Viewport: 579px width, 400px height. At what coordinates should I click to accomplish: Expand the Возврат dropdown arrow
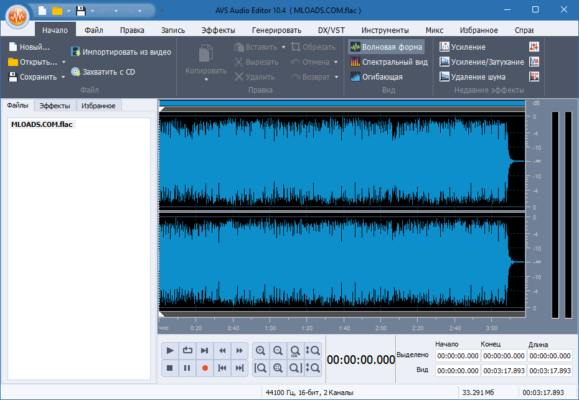[336, 77]
